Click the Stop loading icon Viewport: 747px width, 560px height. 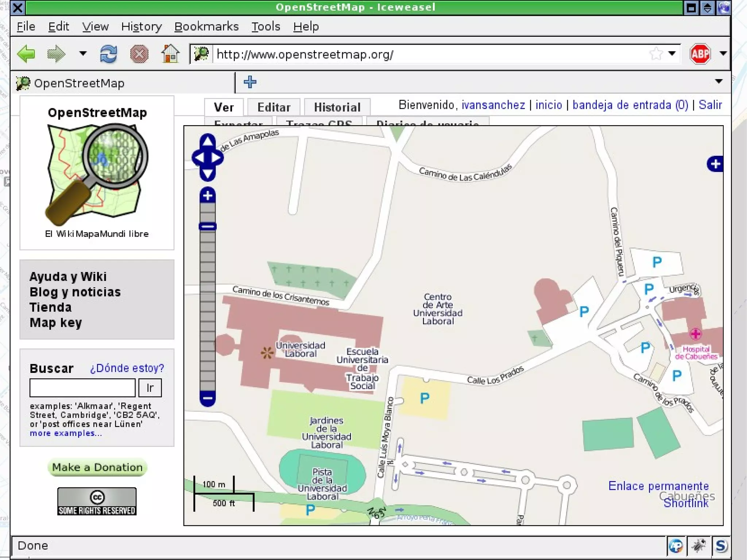pyautogui.click(x=139, y=54)
